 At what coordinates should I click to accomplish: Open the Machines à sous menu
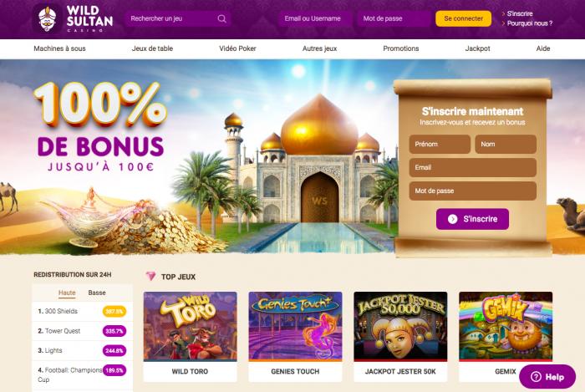click(59, 48)
